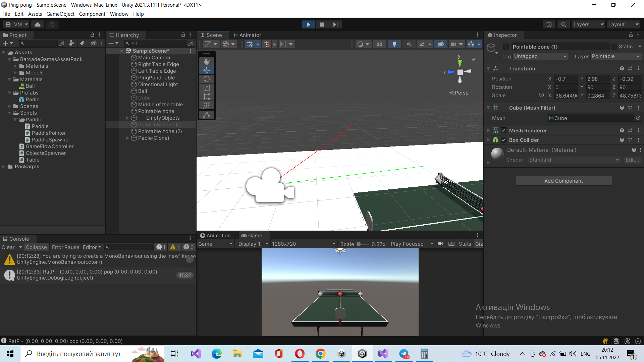644x362 pixels.
Task: Toggle Game view mute audio icon
Action: (x=440, y=244)
